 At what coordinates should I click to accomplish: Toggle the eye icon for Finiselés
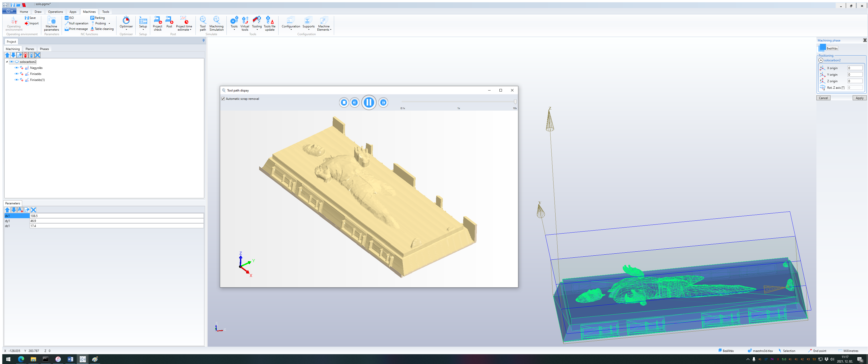17,74
